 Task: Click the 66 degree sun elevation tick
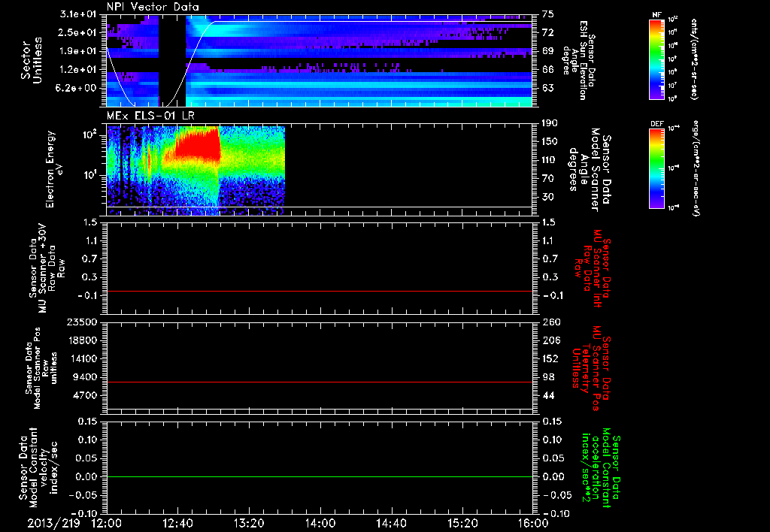(x=548, y=70)
